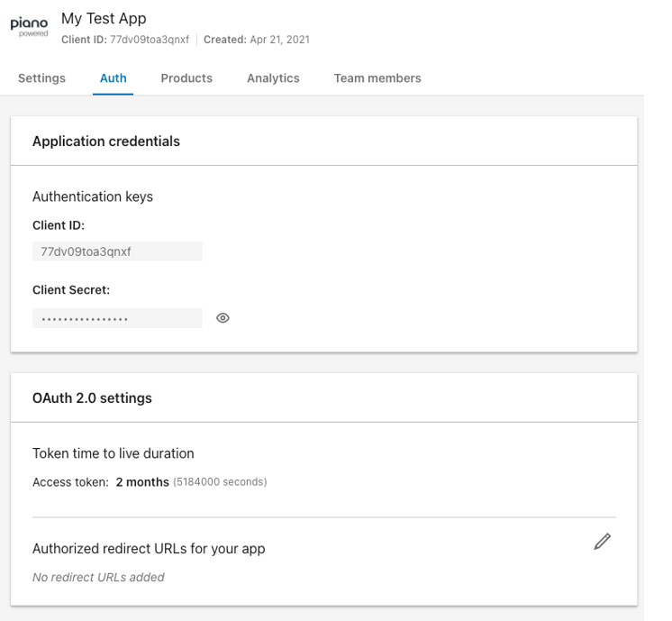Click the Authorized redirect URLs label

[x=149, y=549]
